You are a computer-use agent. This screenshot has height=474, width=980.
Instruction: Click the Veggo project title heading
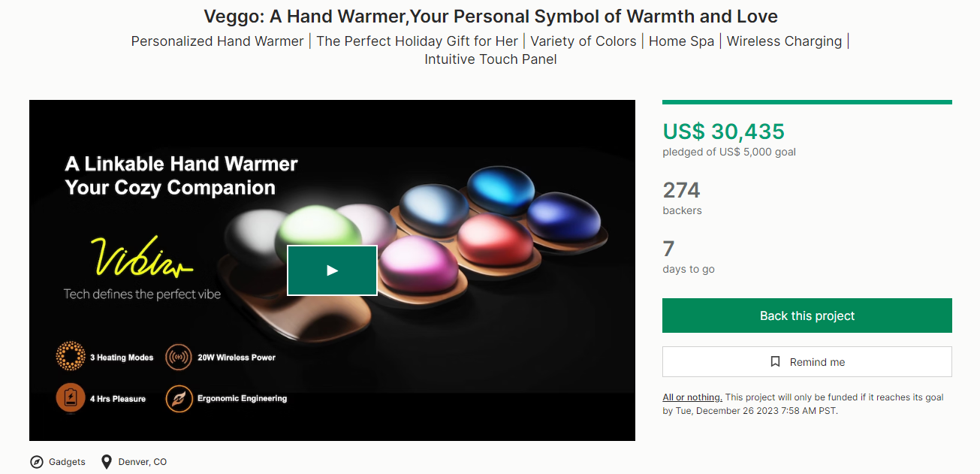(x=490, y=16)
